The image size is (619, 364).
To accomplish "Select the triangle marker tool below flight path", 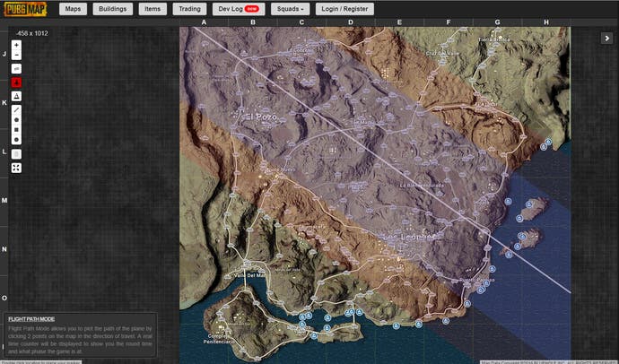I will (16, 96).
